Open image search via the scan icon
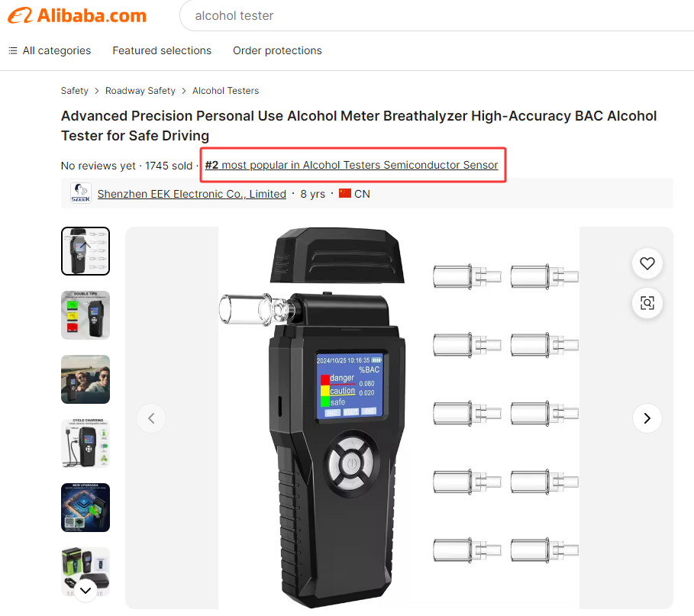Image resolution: width=694 pixels, height=616 pixels. pos(647,303)
